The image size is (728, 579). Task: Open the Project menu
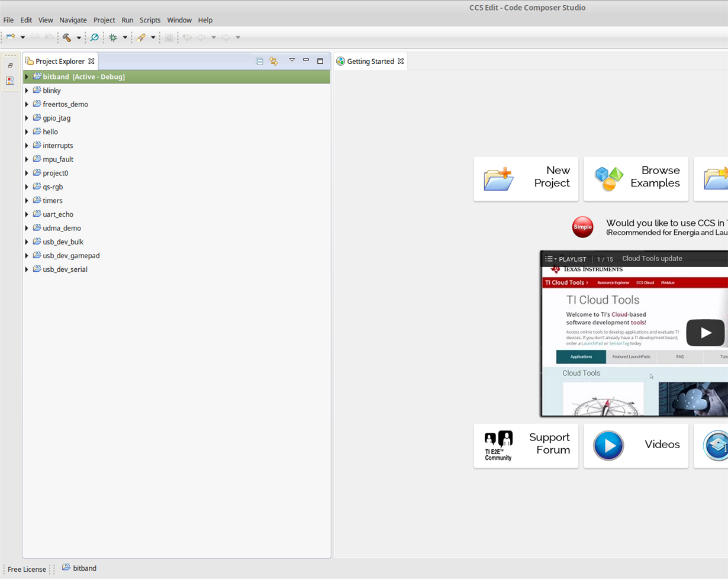tap(104, 20)
